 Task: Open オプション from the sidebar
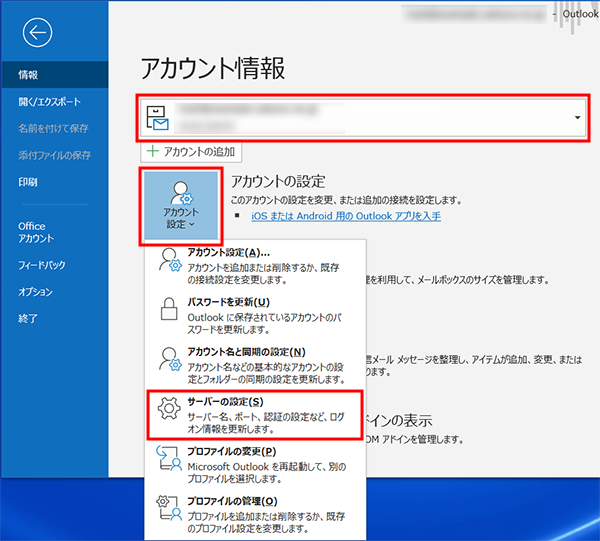(35, 291)
